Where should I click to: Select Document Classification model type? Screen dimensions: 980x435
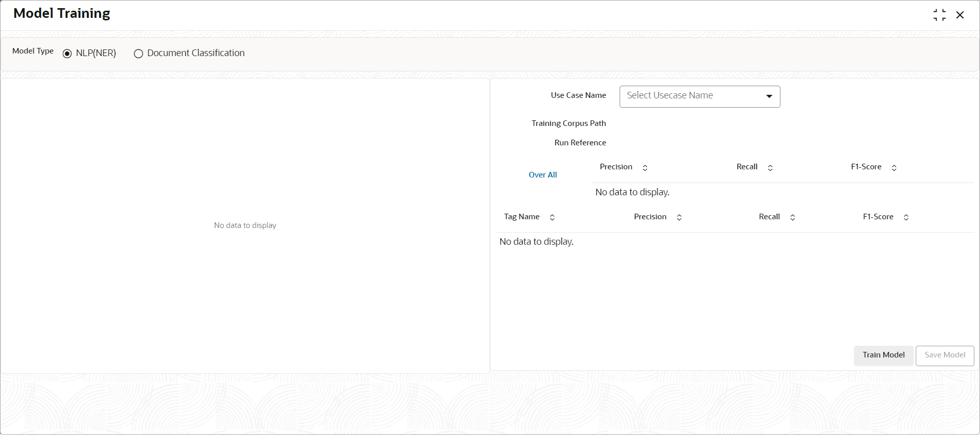click(x=138, y=54)
